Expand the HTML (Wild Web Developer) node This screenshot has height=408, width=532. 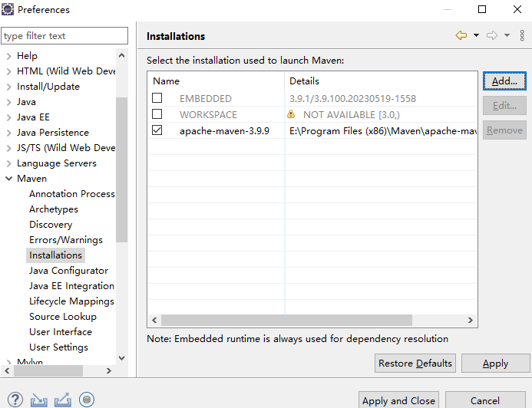tap(9, 71)
